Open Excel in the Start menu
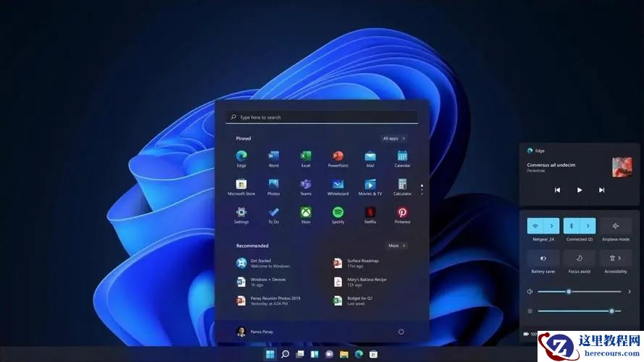 tap(306, 159)
